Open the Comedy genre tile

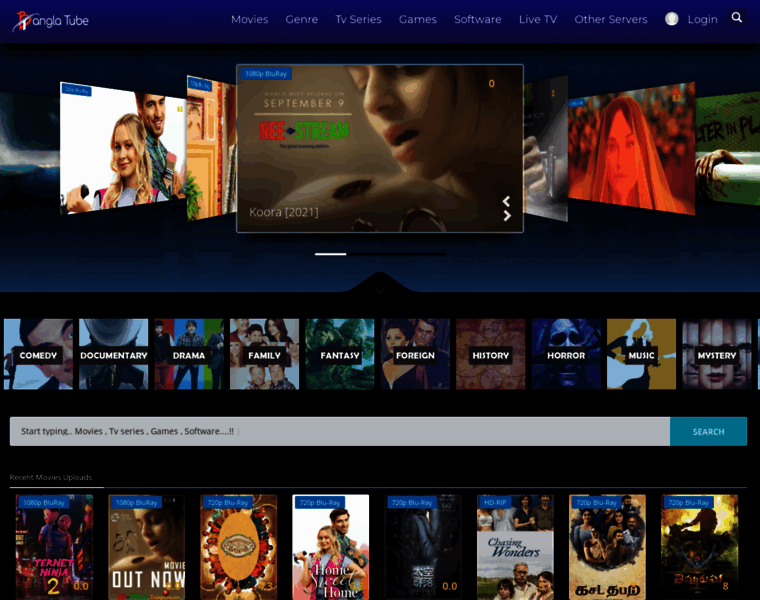click(38, 354)
